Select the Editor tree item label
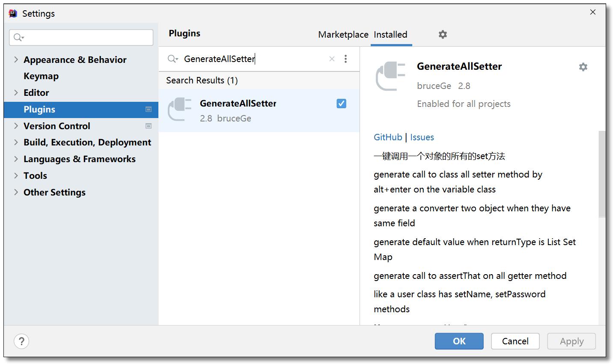Viewport: 613px width, 364px height. point(36,93)
